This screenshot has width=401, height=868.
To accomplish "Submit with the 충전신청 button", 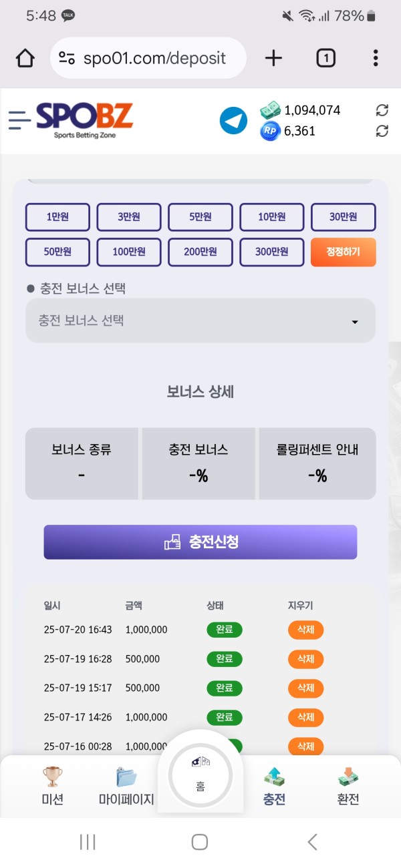I will point(200,541).
